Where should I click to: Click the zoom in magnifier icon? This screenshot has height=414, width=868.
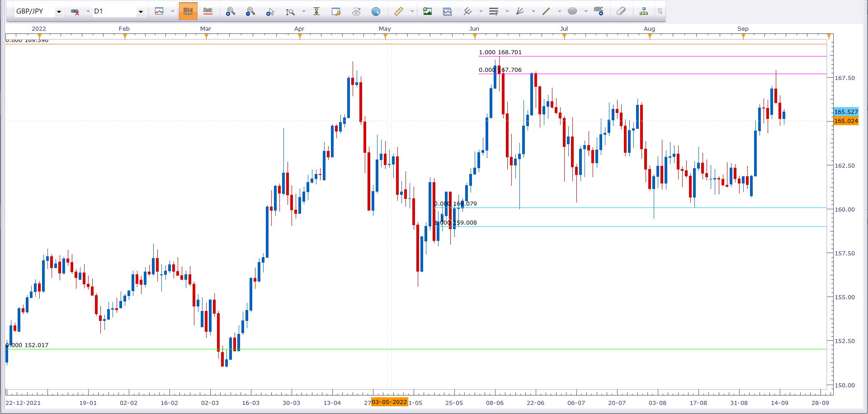tap(231, 11)
